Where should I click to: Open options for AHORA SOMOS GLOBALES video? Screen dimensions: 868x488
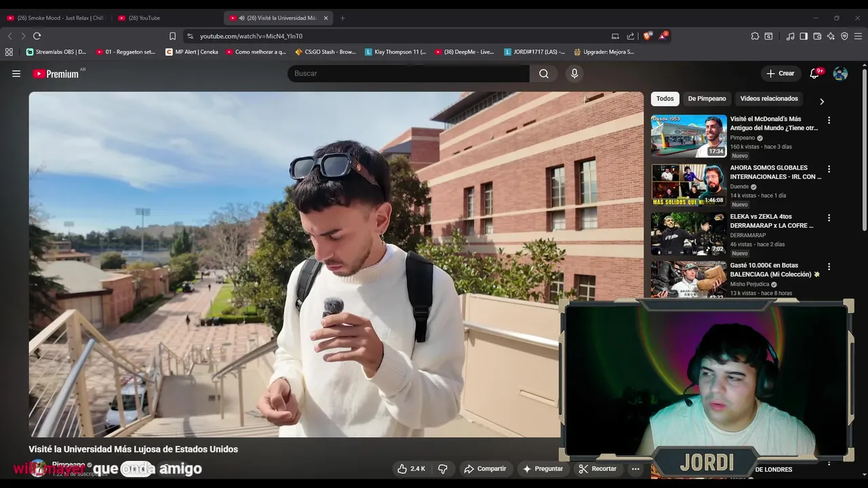[829, 169]
